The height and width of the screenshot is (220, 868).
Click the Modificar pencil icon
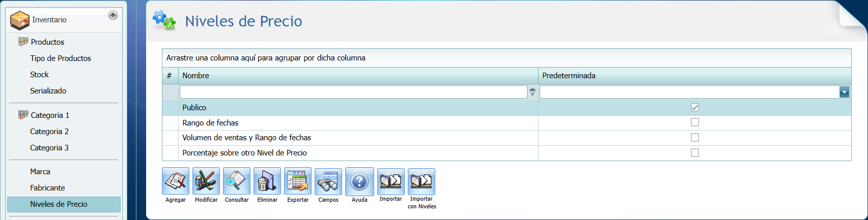point(206,181)
